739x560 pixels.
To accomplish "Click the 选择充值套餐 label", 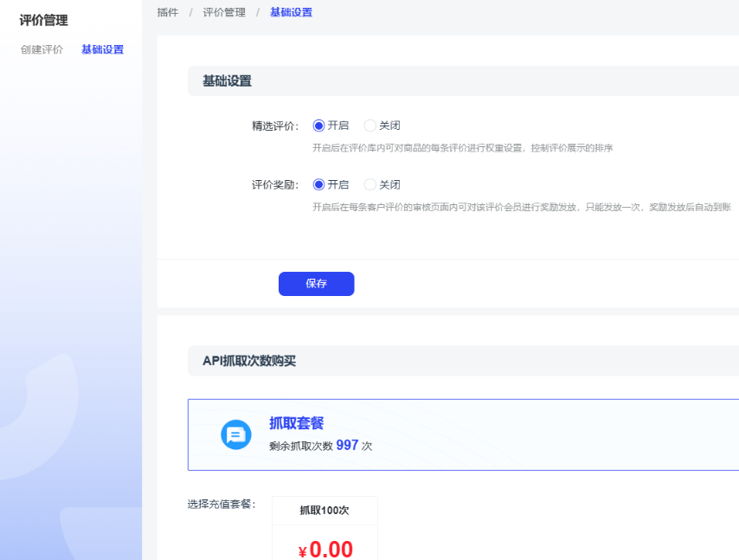I will (x=221, y=505).
